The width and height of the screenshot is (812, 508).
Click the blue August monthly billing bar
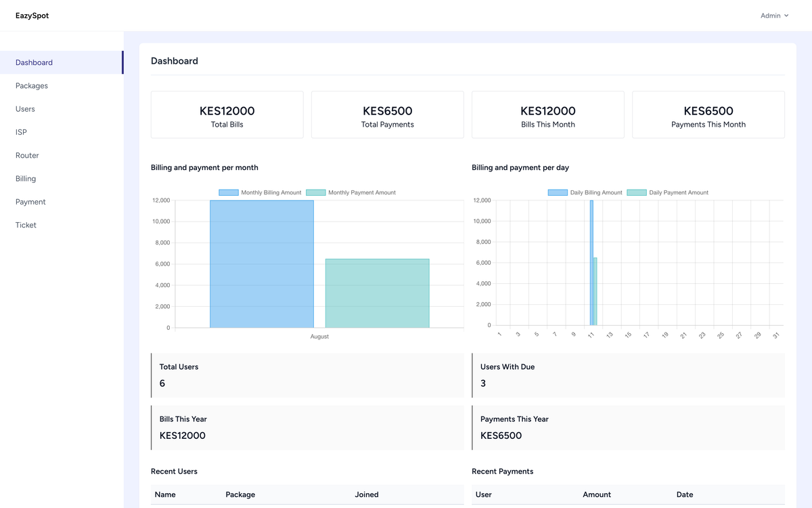[262, 264]
